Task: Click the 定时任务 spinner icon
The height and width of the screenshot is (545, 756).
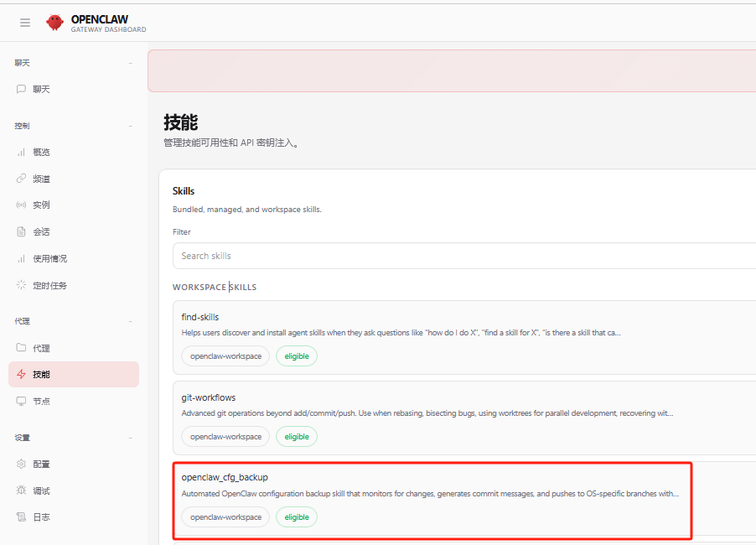Action: point(22,285)
